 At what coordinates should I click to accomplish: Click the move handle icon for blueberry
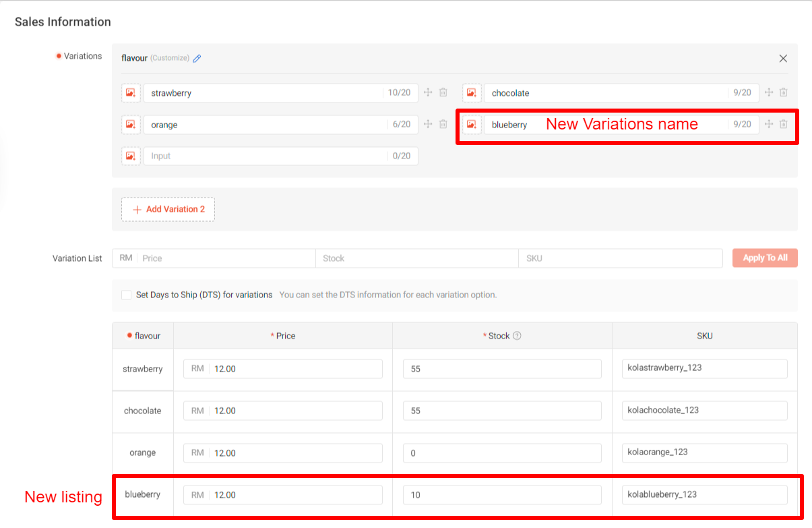(768, 124)
